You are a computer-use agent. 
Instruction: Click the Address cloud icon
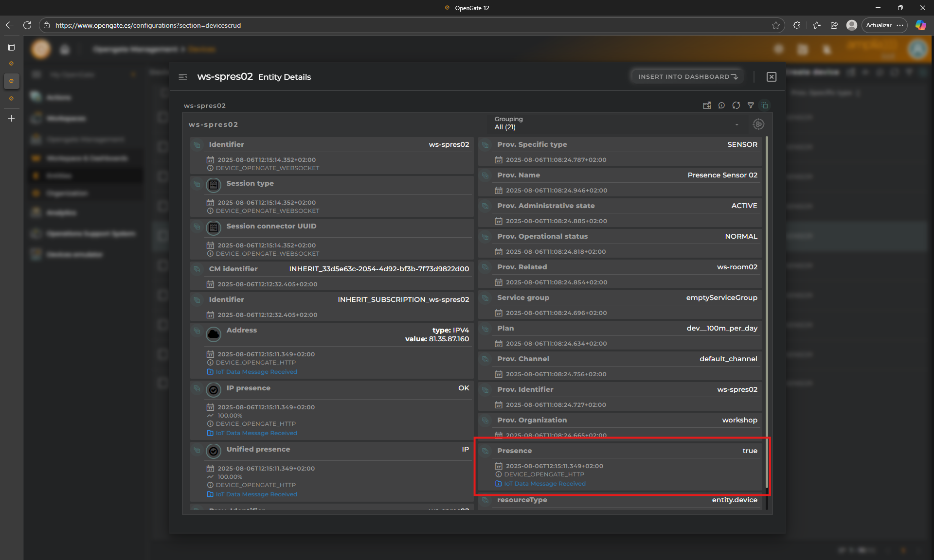(x=214, y=334)
